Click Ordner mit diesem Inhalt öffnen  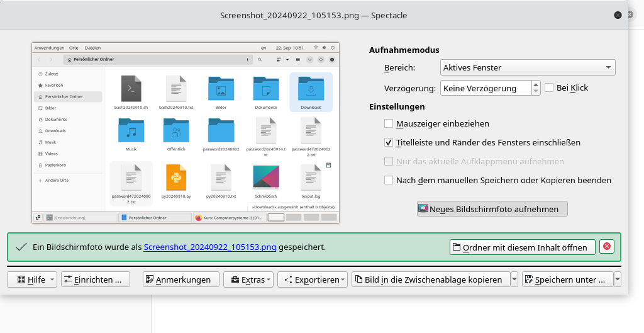[522, 247]
